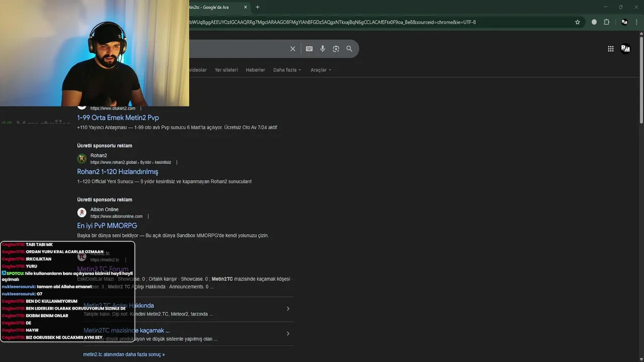Image resolution: width=644 pixels, height=362 pixels.
Task: Switch to the Haberler search tab
Action: (255, 70)
